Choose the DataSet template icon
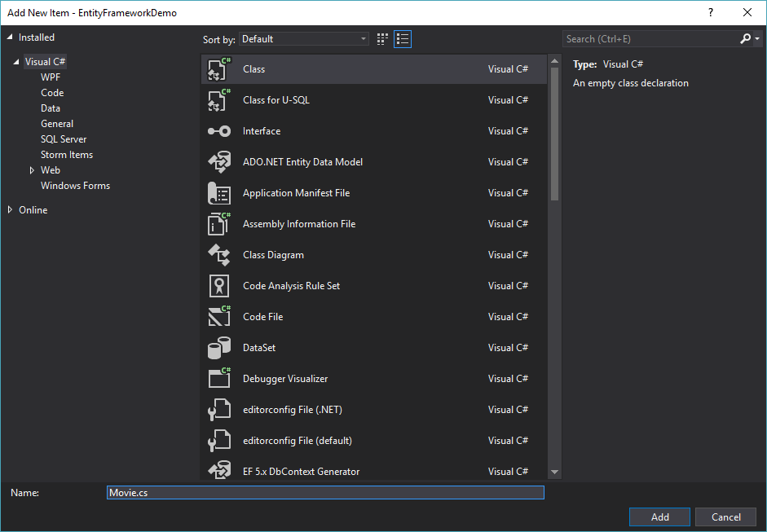Viewport: 767px width, 532px height. point(219,348)
